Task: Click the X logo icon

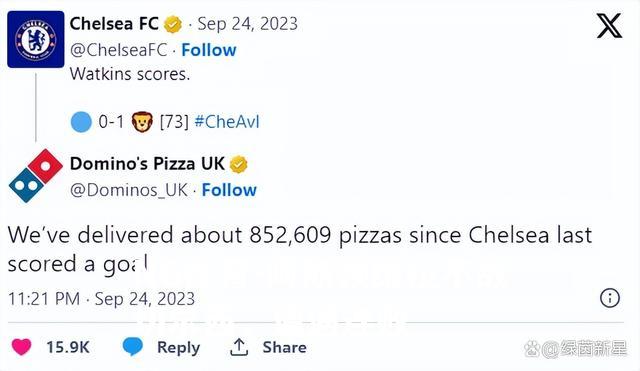Action: click(x=609, y=26)
